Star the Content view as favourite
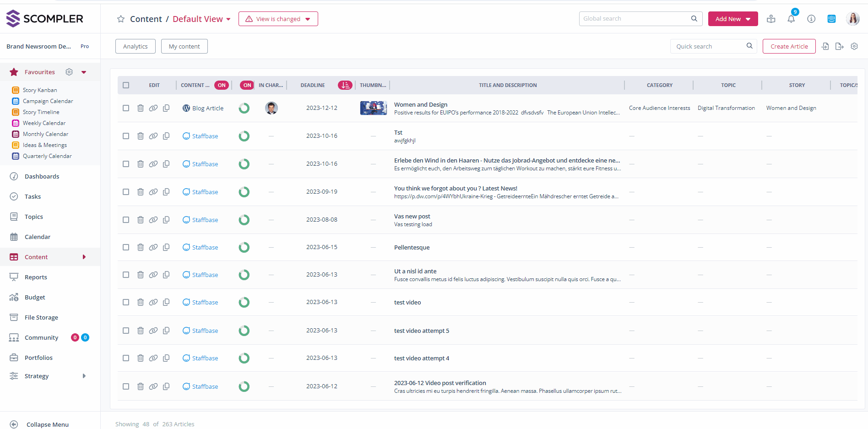This screenshot has height=429, width=868. 121,19
